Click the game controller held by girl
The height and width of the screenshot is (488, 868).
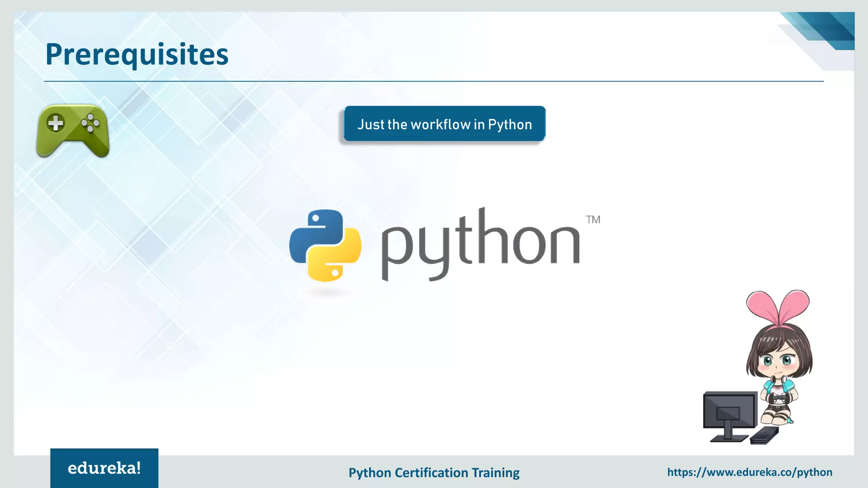[x=777, y=398]
